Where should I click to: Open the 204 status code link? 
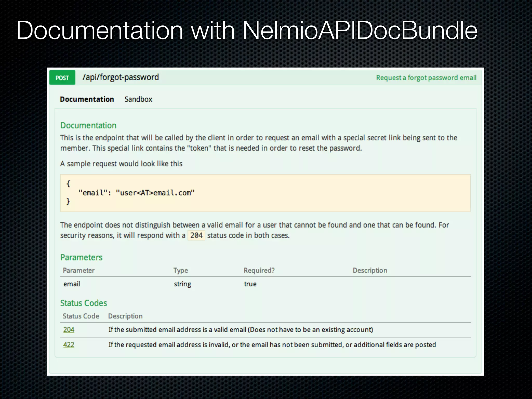click(69, 330)
